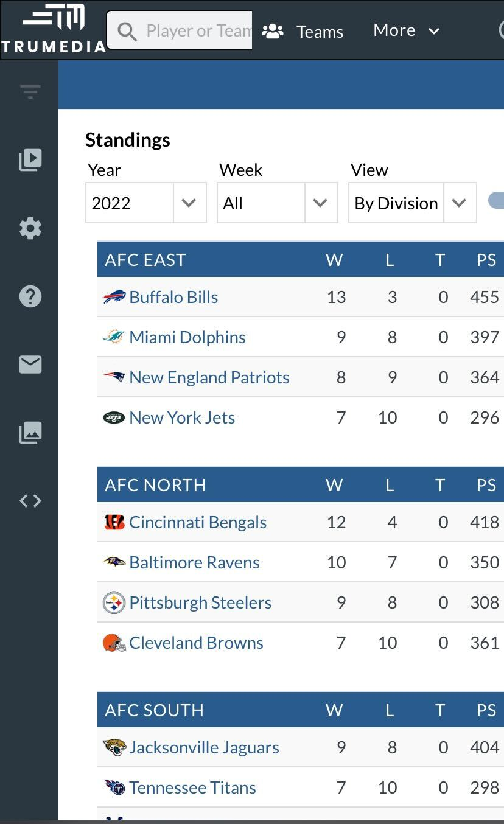The image size is (504, 824).
Task: Open the Year 2022 dropdown
Action: 145,203
